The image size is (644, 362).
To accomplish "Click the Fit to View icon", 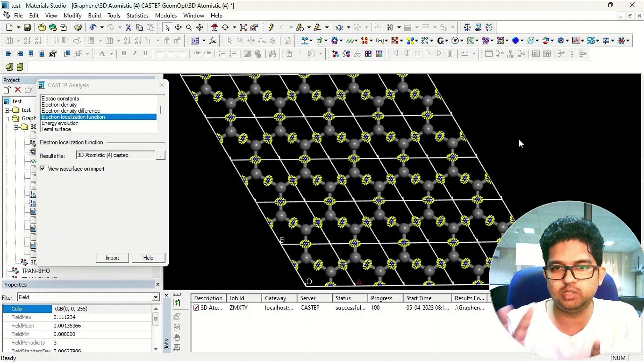I will pyautogui.click(x=243, y=27).
